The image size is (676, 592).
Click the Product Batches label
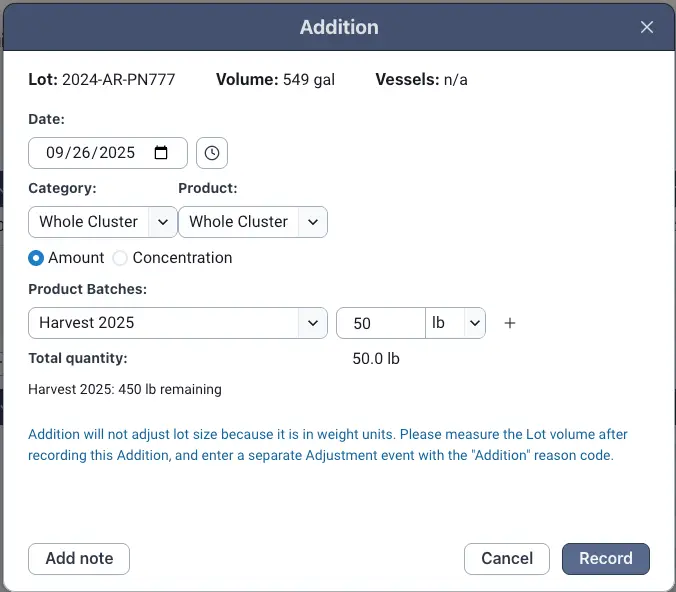(x=88, y=289)
